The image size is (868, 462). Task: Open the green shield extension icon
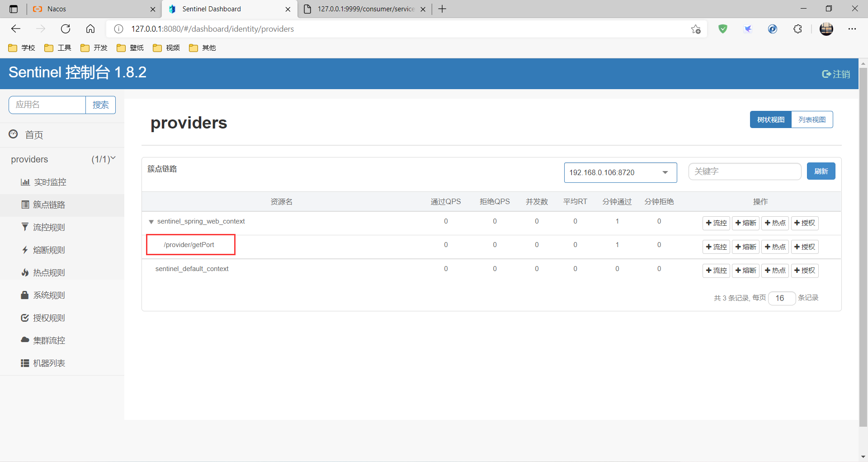723,29
